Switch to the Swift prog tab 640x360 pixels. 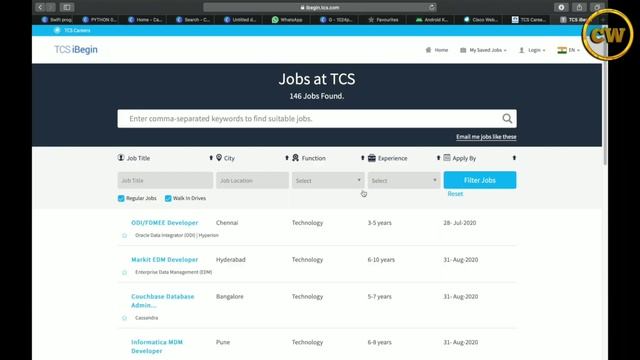pos(57,20)
